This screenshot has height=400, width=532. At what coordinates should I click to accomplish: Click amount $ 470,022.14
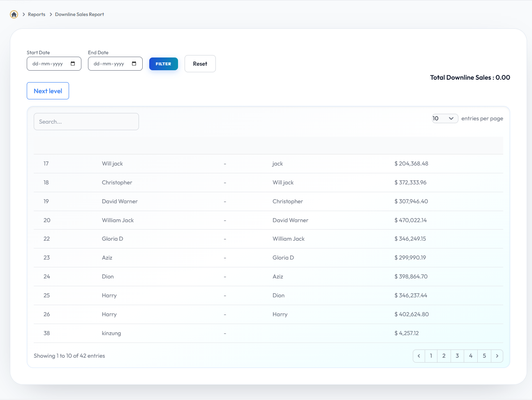tap(410, 220)
